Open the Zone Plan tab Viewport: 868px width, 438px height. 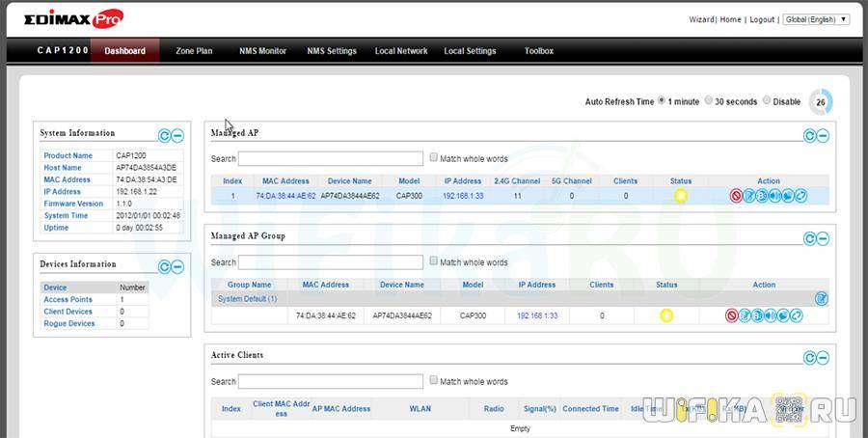194,51
